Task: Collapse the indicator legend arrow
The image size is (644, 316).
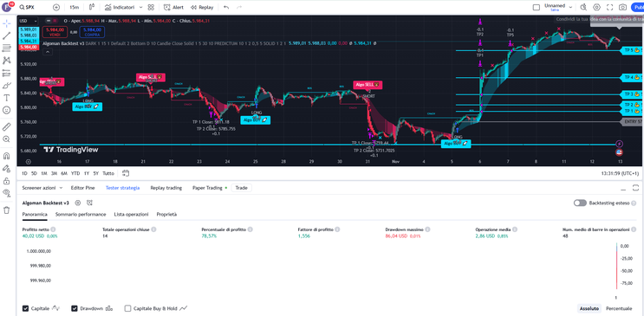Action: [48, 52]
